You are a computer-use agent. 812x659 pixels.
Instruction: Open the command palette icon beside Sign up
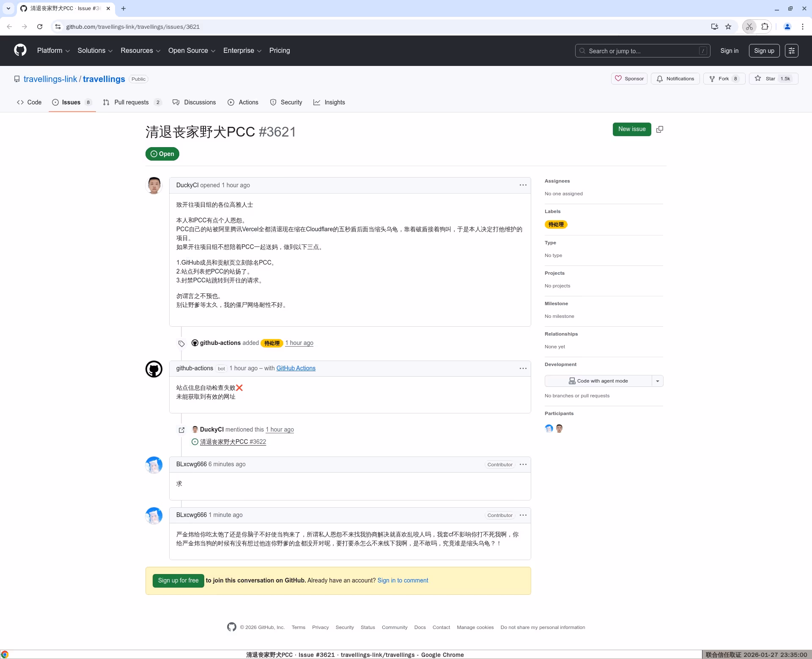[792, 50]
